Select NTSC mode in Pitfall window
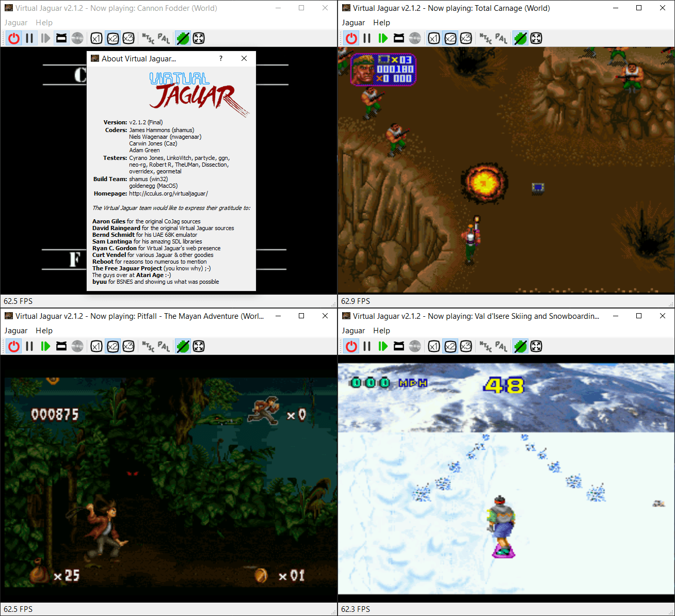The image size is (675, 616). tap(148, 346)
